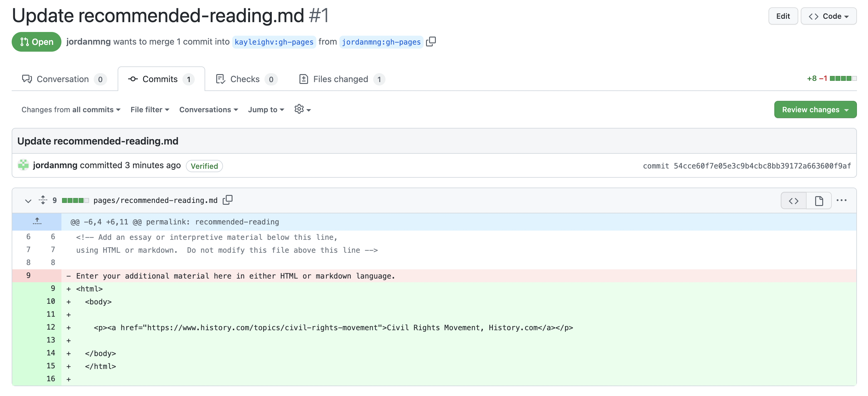Click the Edit button for the PR
Image resolution: width=868 pixels, height=396 pixels.
(782, 15)
